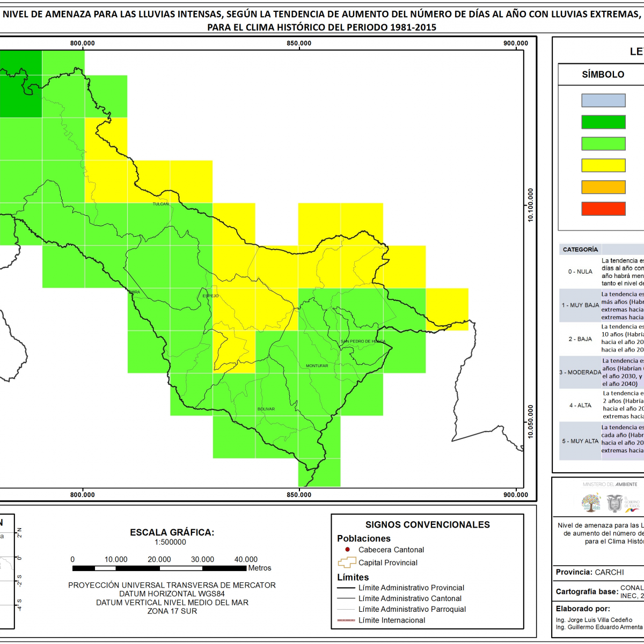Click the MINISTERIO DEL AMBIENTE header text
Screen dimensions: 644x644
point(610,484)
